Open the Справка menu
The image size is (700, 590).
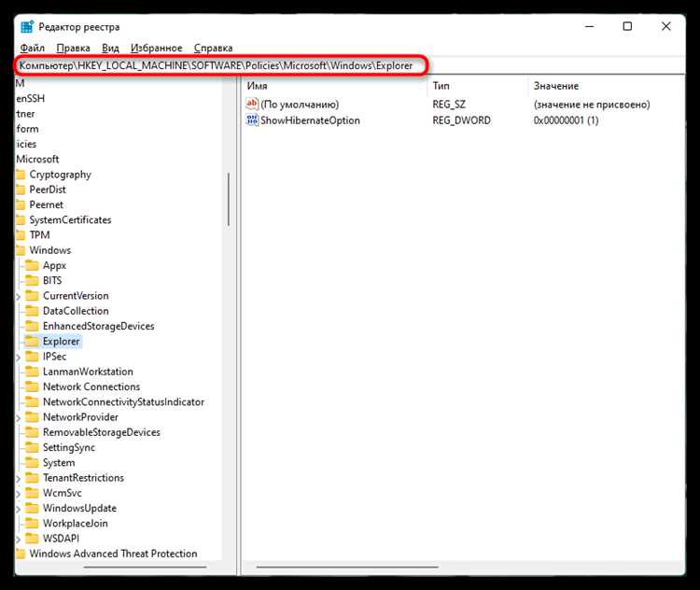[x=214, y=48]
